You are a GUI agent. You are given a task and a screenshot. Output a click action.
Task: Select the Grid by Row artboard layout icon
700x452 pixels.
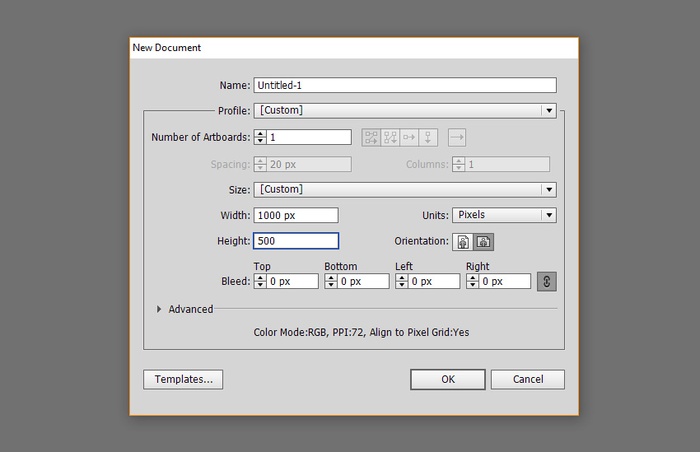click(371, 137)
